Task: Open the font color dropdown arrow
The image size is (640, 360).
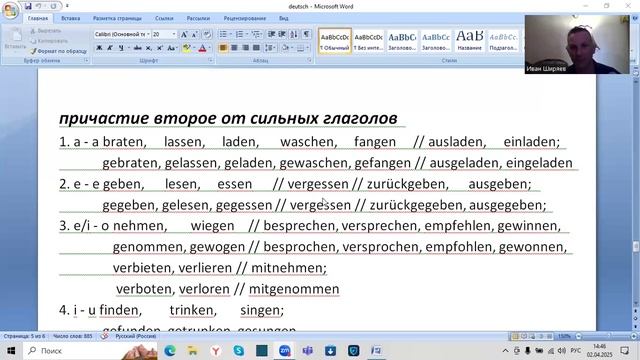Action: coord(209,48)
